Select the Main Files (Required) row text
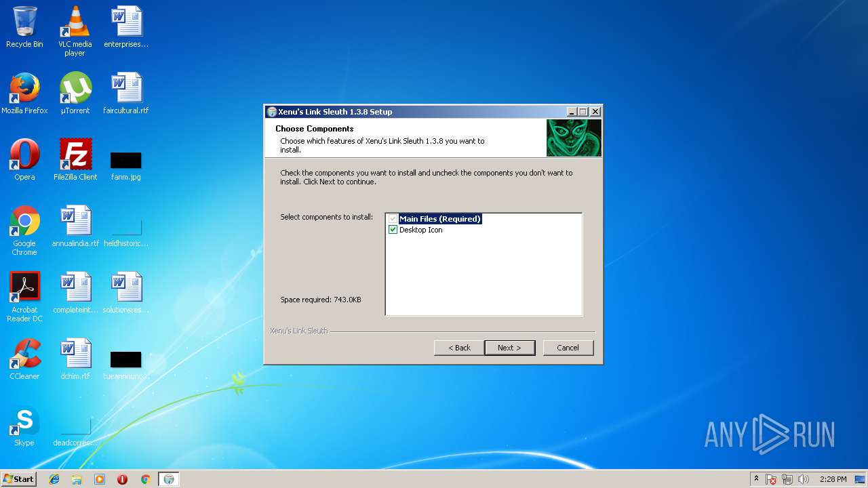 (439, 219)
